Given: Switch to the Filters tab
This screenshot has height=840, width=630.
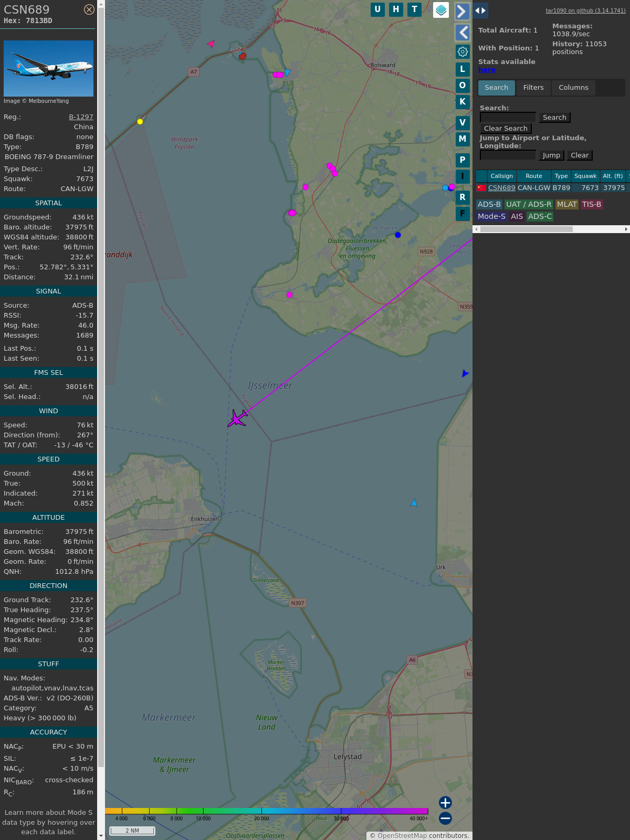Looking at the screenshot, I should point(533,88).
